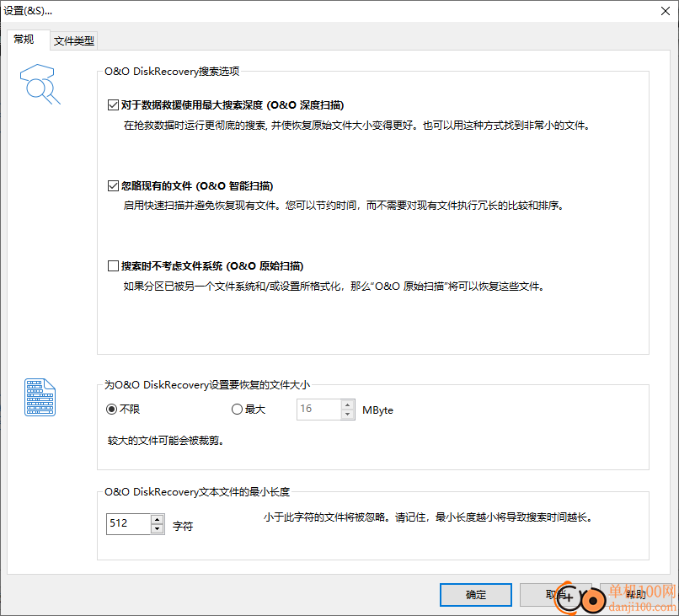Click the raw scan description starting 如果分区已被另一个
The image size is (679, 616).
pyautogui.click(x=334, y=287)
